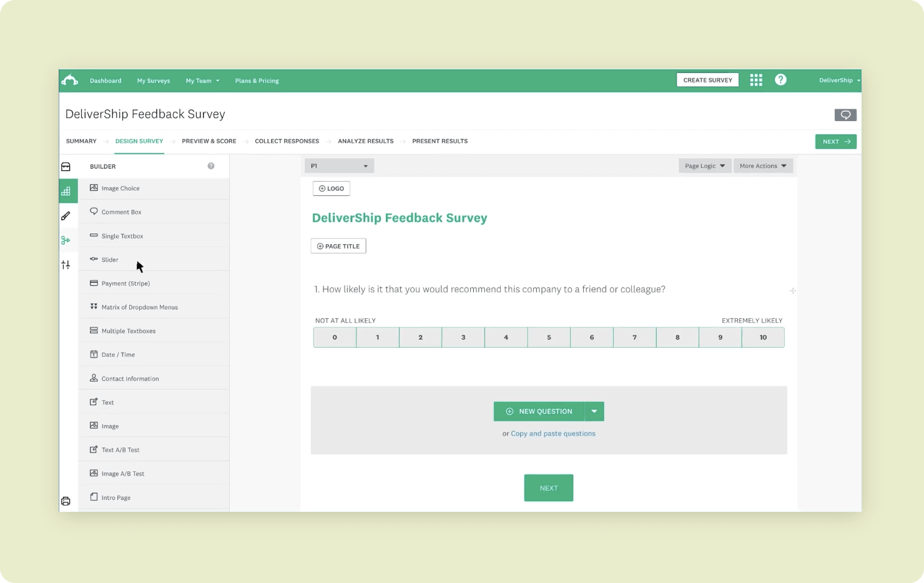Image resolution: width=924 pixels, height=583 pixels.
Task: Go to the Analyze Results tab
Action: click(365, 141)
